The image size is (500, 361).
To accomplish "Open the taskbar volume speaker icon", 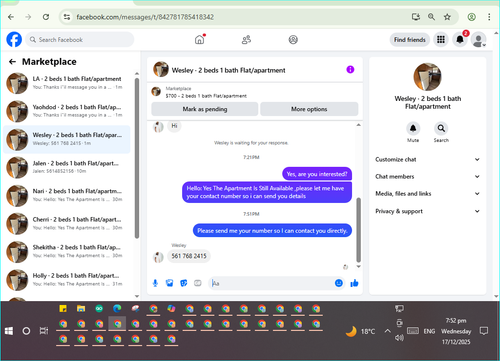I will (399, 338).
